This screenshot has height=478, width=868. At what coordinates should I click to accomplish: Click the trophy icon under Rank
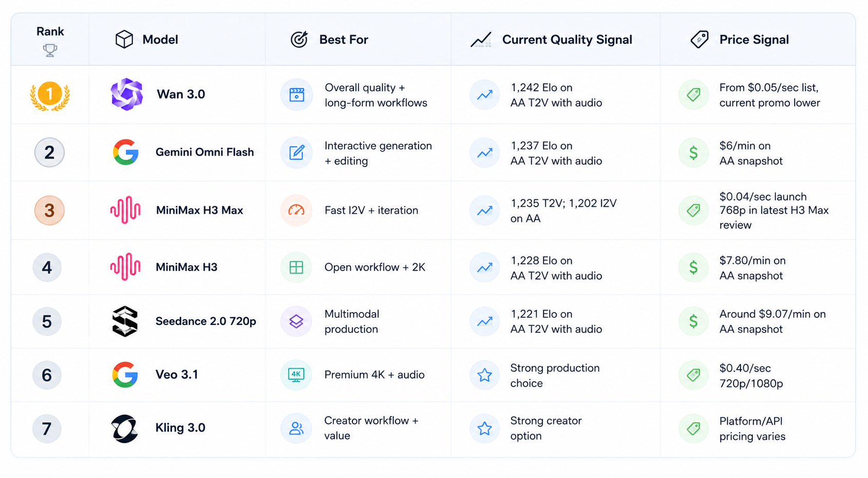50,50
